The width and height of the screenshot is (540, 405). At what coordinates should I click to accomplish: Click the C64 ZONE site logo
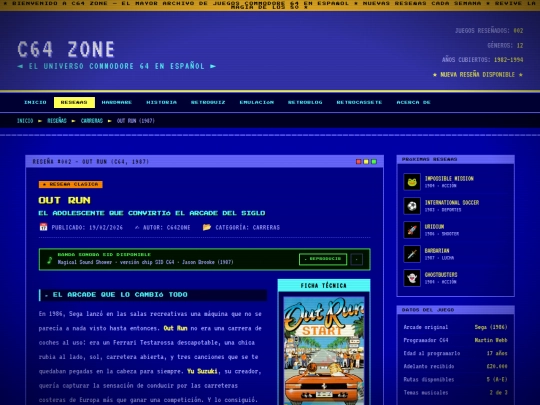coord(66,49)
